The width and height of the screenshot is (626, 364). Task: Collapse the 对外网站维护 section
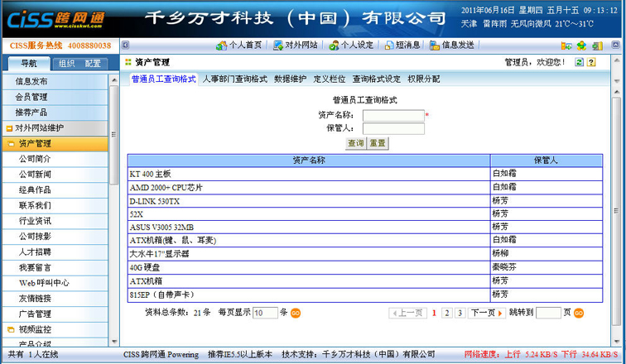tap(8, 128)
